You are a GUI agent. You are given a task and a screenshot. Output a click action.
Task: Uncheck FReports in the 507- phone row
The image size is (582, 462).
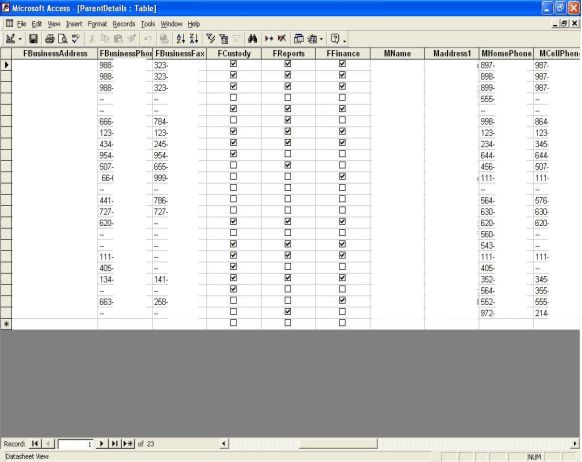coord(288,165)
